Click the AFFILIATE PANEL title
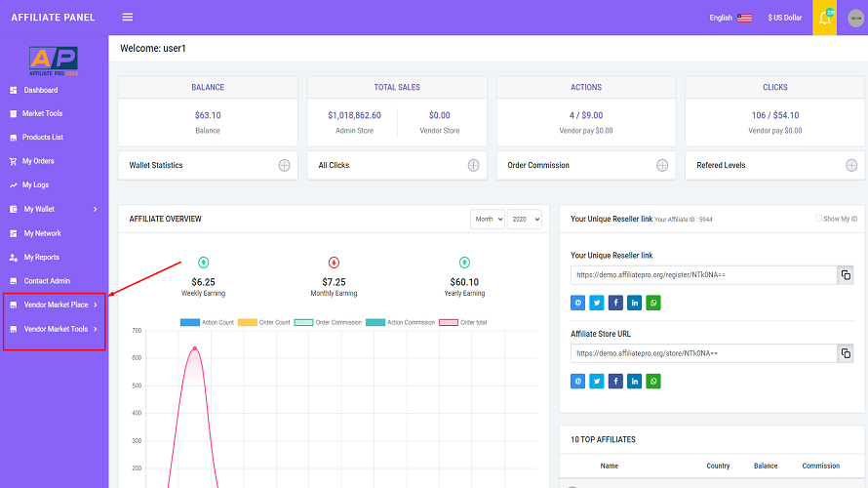This screenshot has width=868, height=488. [53, 18]
